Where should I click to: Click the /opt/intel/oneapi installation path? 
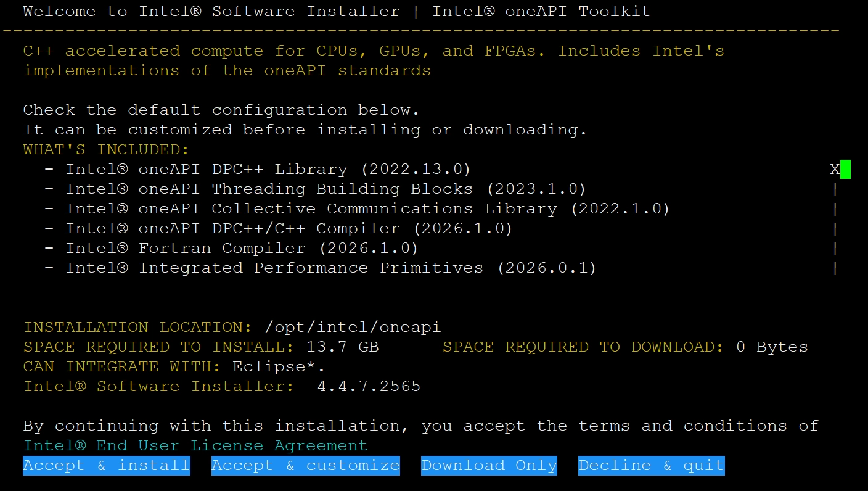coord(353,328)
